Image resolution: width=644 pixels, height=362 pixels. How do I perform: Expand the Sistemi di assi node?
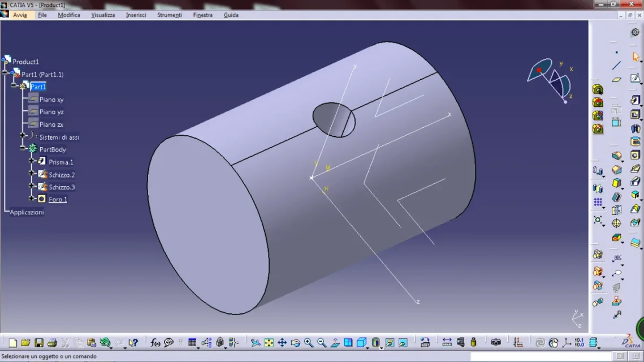point(23,135)
